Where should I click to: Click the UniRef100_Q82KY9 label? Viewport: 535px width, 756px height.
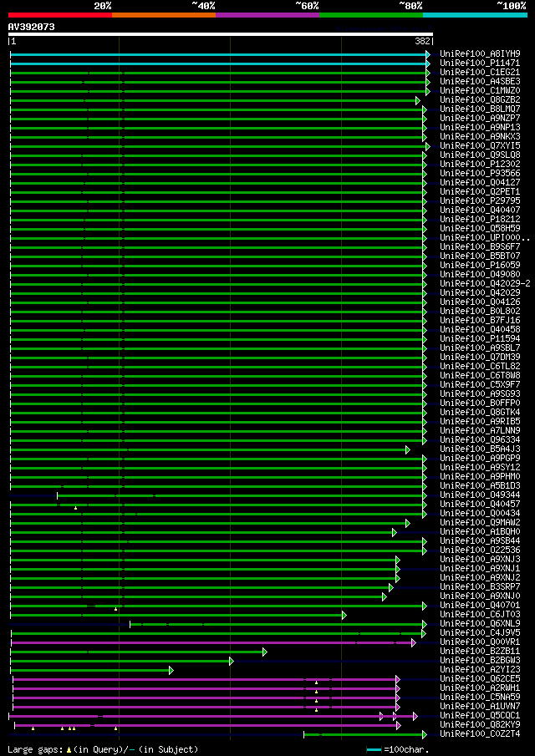coord(480,725)
